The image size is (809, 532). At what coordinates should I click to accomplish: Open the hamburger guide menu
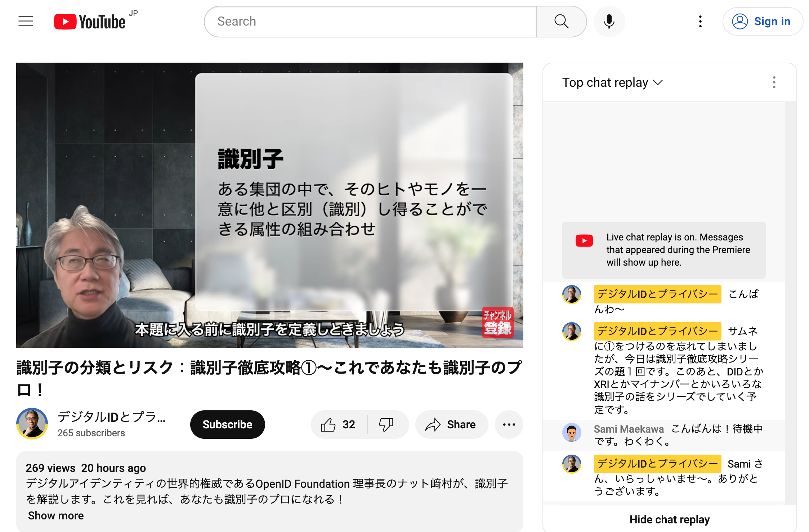(x=26, y=21)
